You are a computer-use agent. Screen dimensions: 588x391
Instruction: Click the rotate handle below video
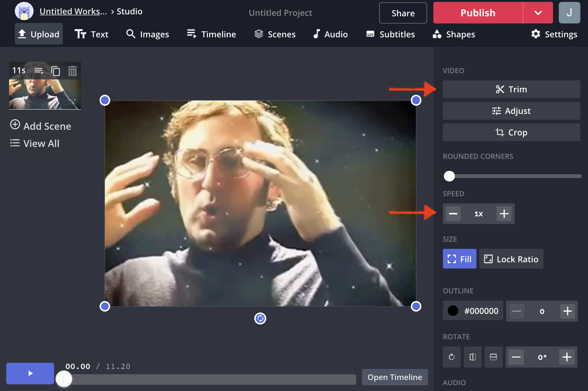(260, 318)
